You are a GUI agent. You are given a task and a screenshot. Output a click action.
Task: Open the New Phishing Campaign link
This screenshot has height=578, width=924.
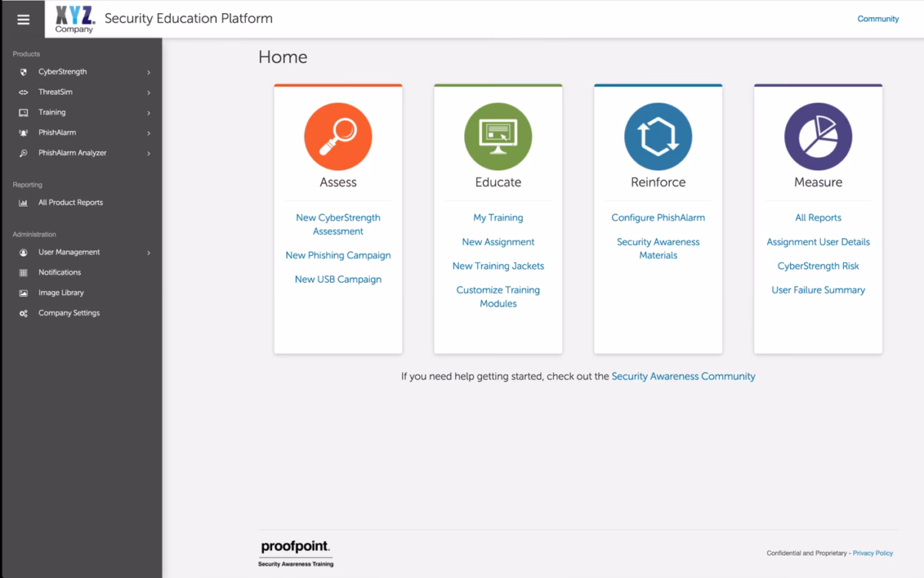(x=337, y=254)
